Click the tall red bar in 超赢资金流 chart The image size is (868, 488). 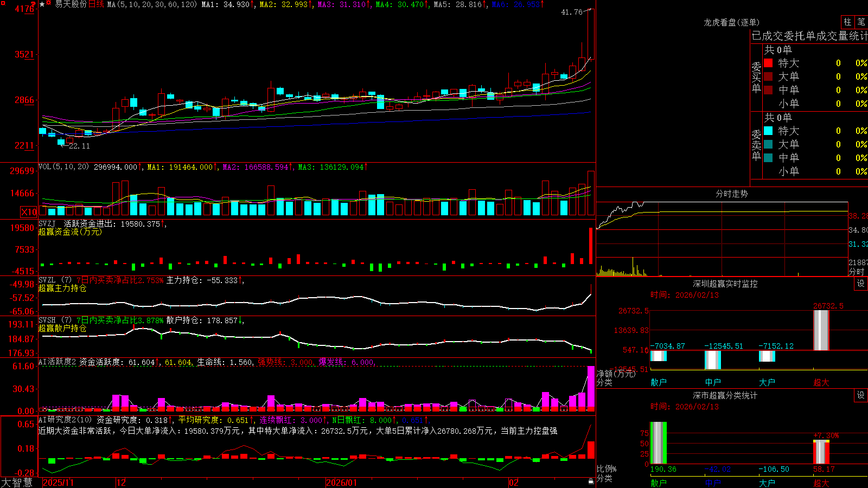tap(591, 246)
